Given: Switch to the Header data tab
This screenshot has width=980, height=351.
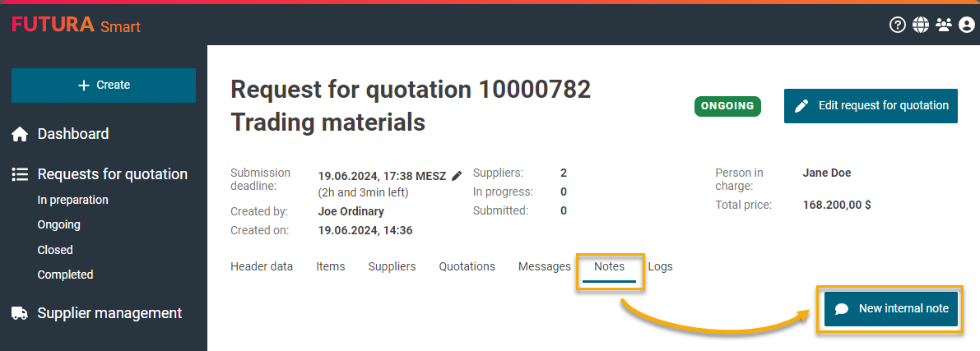Looking at the screenshot, I should (x=262, y=266).
